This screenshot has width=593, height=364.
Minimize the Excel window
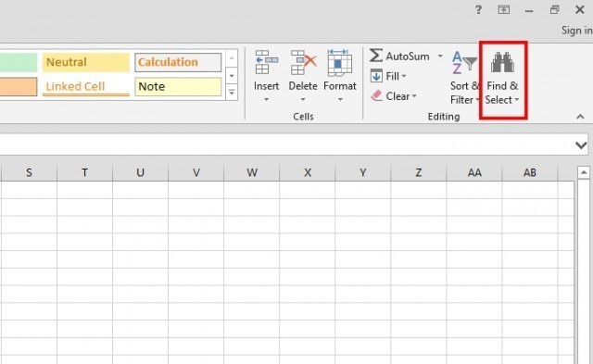point(529,10)
